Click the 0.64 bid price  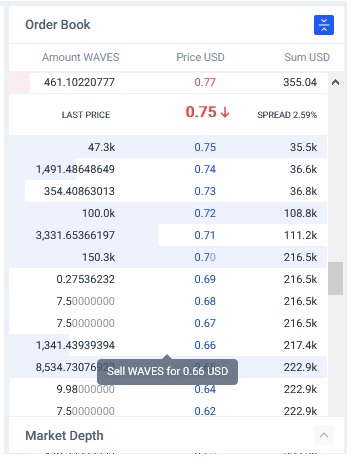click(205, 389)
